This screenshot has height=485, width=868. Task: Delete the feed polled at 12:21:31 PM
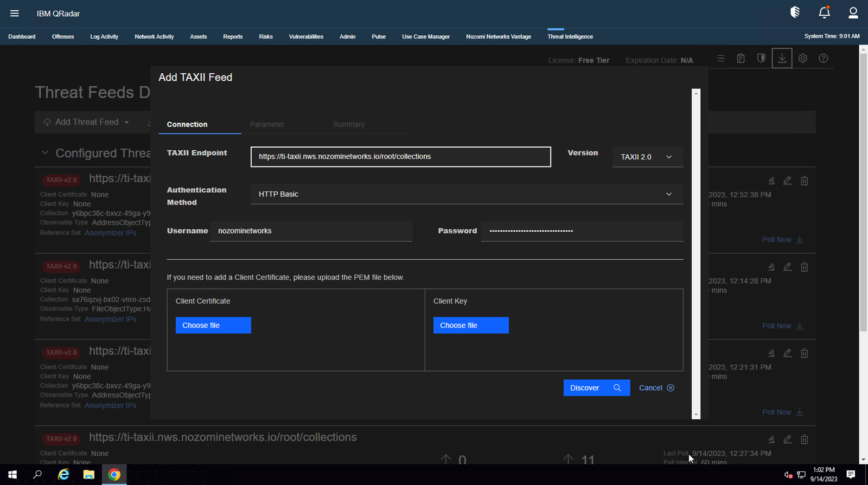(x=805, y=353)
